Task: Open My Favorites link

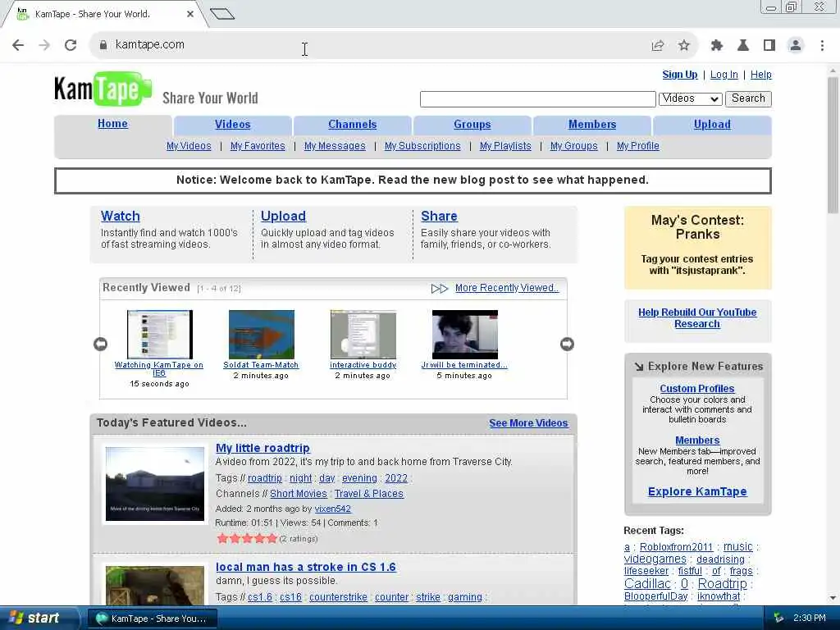Action: [x=258, y=146]
